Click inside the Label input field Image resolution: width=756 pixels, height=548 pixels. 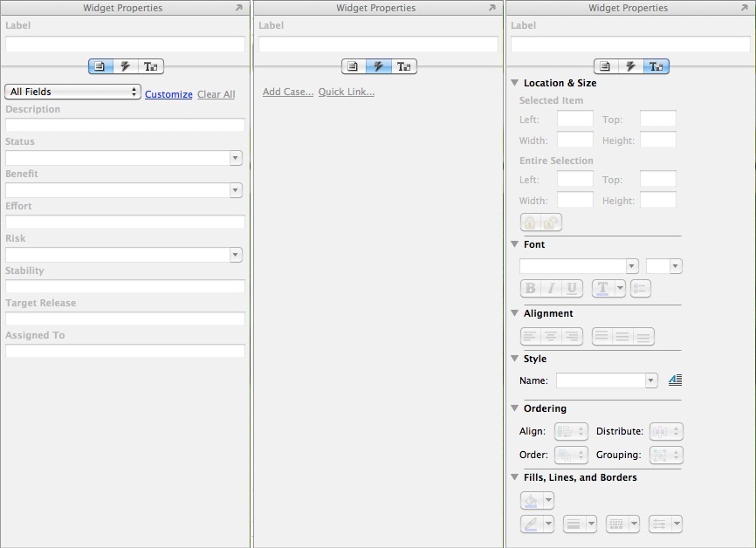123,43
